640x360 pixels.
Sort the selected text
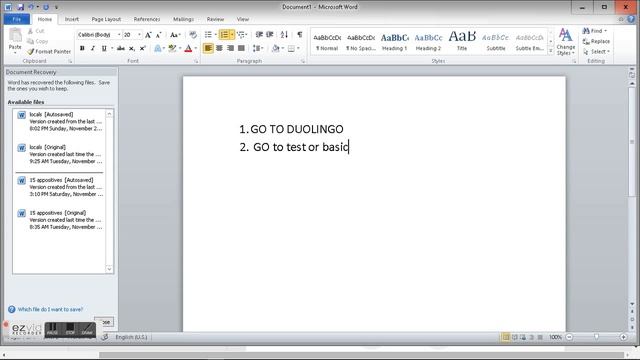(x=284, y=35)
